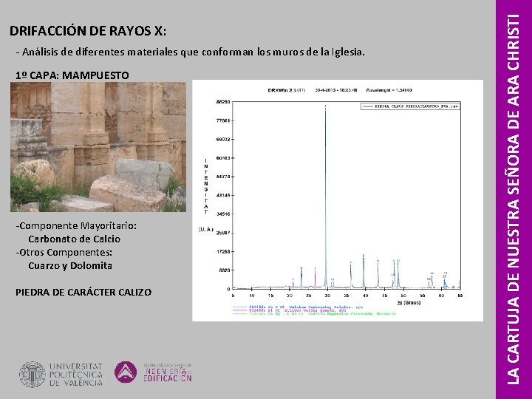Click the y-axis value '34516'
The width and height of the screenshot is (532, 399).
(x=223, y=214)
